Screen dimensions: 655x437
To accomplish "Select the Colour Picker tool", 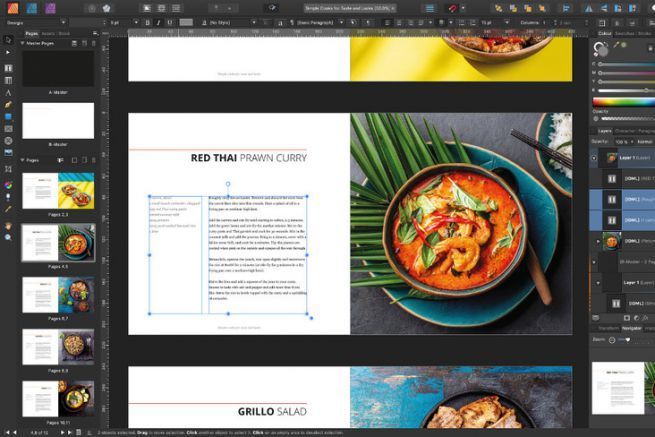I will (x=8, y=209).
